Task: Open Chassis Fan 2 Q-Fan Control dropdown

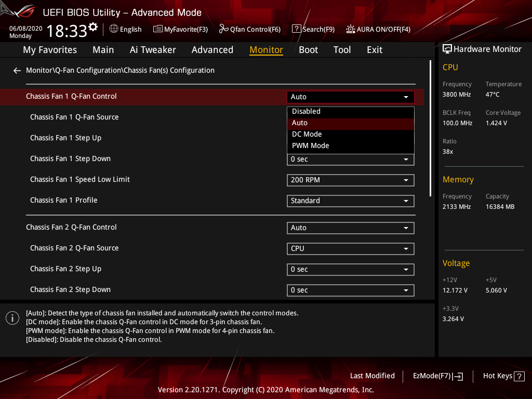Action: tap(351, 228)
